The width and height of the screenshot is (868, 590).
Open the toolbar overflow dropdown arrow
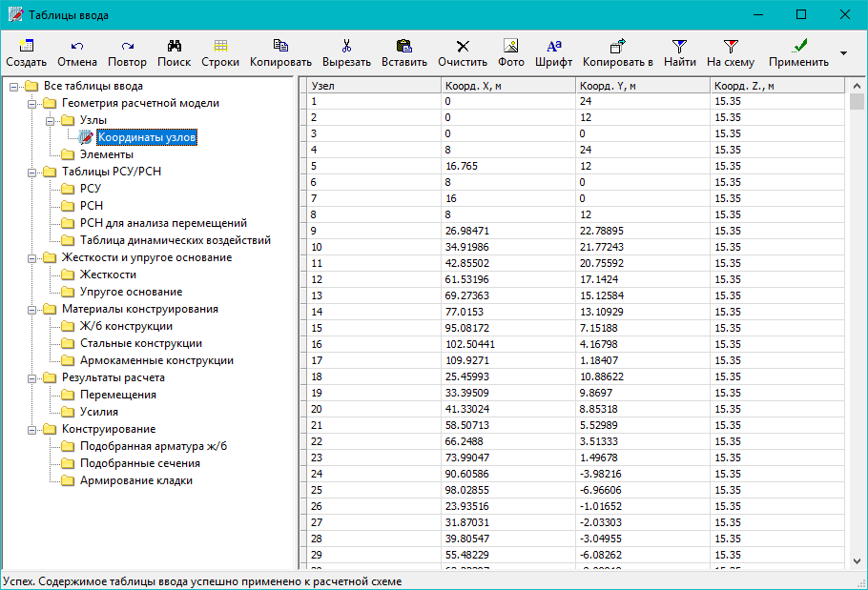click(x=843, y=52)
